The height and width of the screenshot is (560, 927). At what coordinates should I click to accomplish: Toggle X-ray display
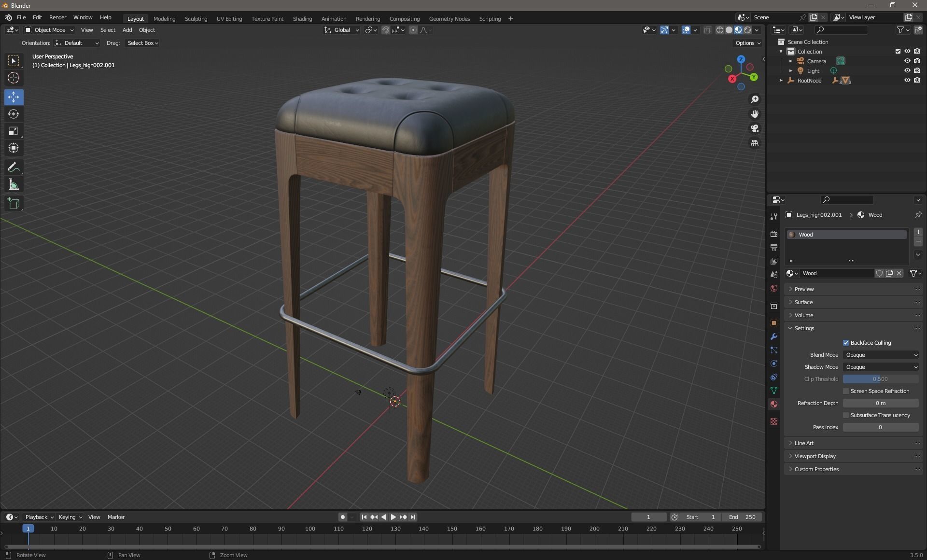[x=707, y=30]
